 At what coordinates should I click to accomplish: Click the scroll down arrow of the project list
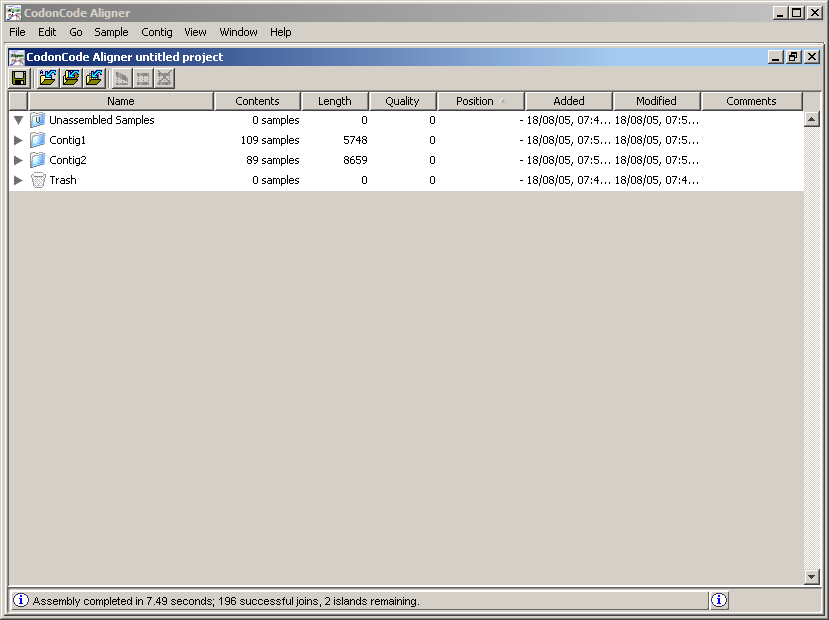tap(812, 576)
